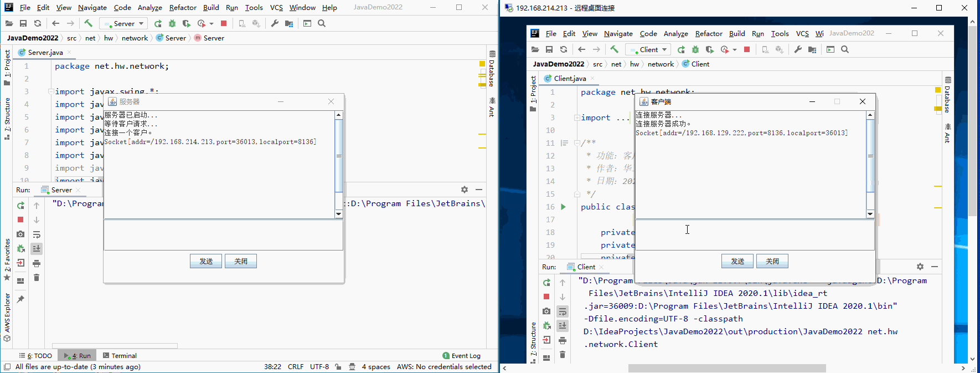Open Refactor menu in left IDE window
The image size is (980, 373).
[x=183, y=8]
